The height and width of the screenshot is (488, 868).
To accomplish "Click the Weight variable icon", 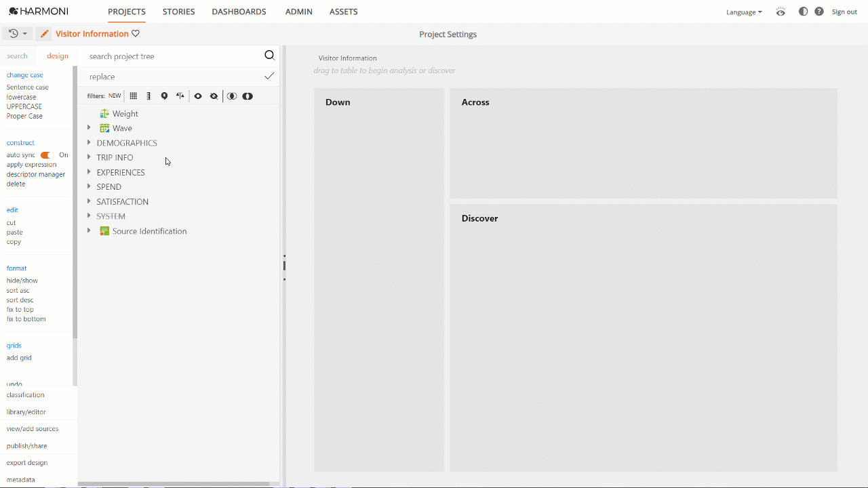I will pyautogui.click(x=104, y=114).
